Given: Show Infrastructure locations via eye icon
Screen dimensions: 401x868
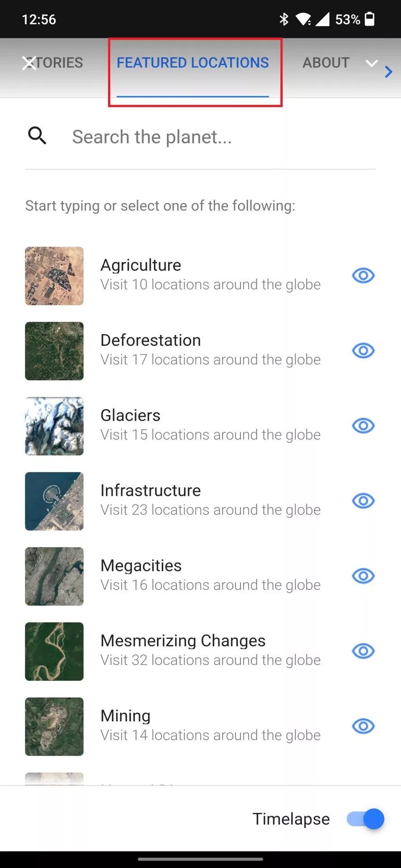Looking at the screenshot, I should pos(363,500).
